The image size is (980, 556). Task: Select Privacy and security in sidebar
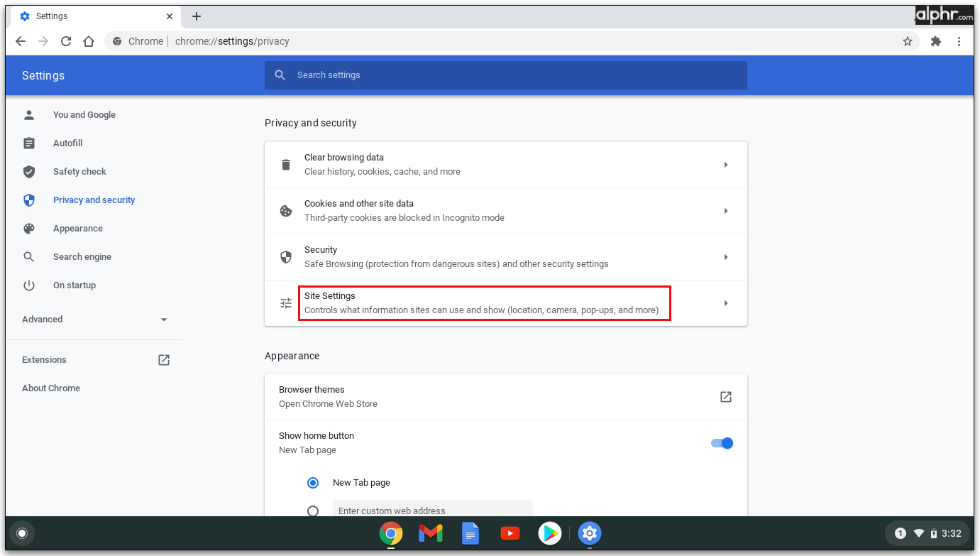(x=94, y=200)
